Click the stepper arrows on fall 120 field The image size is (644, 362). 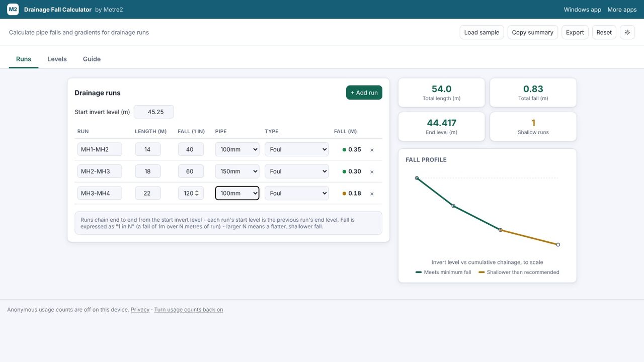click(x=197, y=193)
